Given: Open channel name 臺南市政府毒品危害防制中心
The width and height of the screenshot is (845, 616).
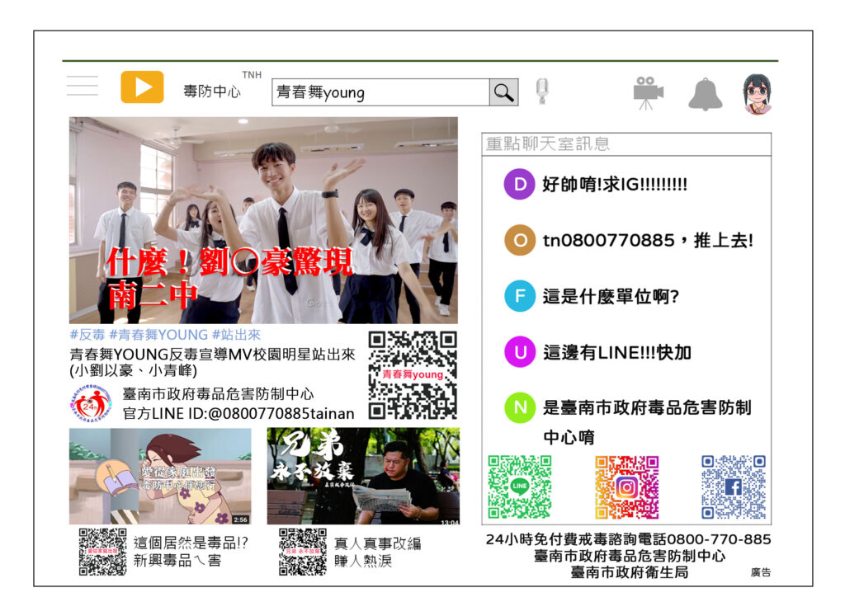Looking at the screenshot, I should (218, 394).
